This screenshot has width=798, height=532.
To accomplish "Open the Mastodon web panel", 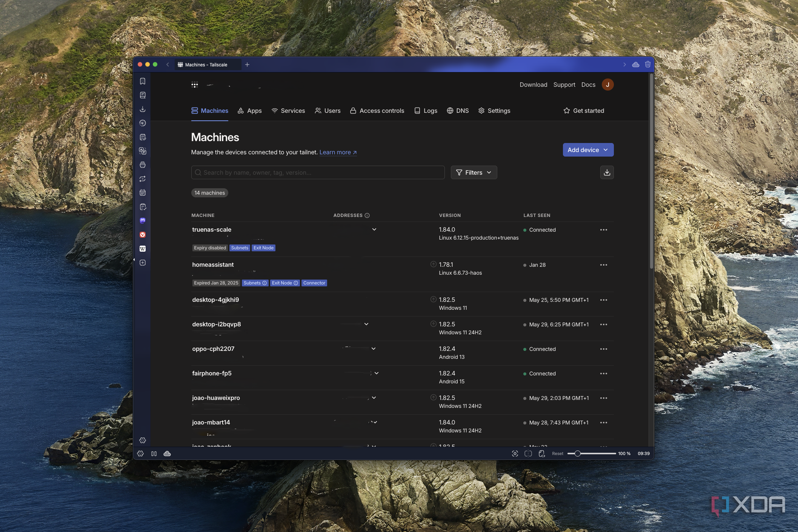I will (x=143, y=221).
